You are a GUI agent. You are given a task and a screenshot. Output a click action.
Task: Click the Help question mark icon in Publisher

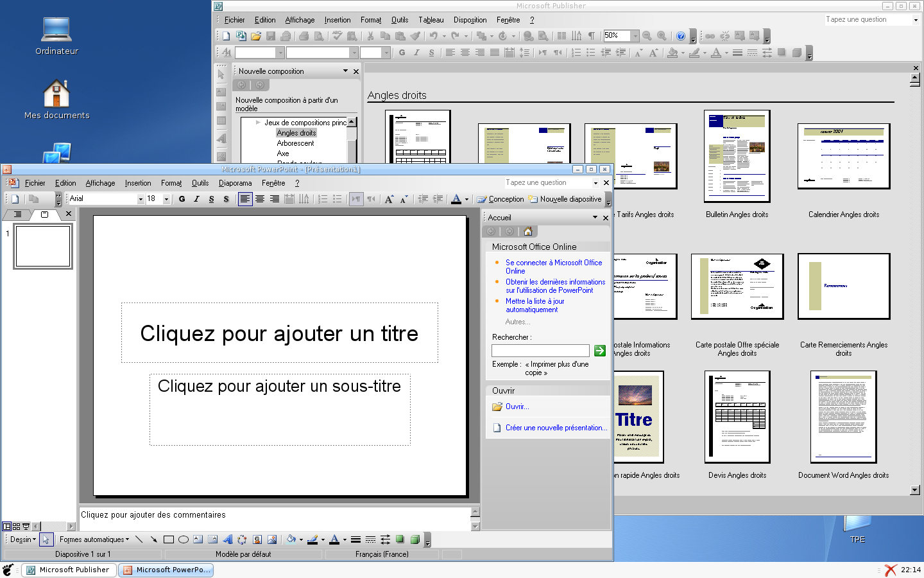681,36
